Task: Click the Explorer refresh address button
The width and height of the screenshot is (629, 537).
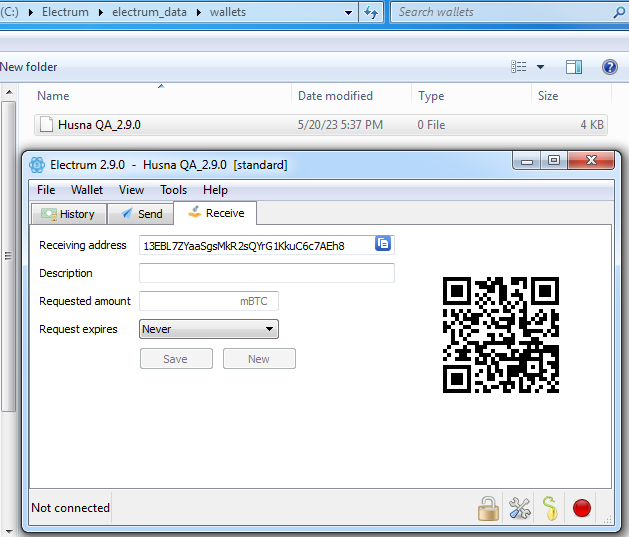Action: click(371, 12)
